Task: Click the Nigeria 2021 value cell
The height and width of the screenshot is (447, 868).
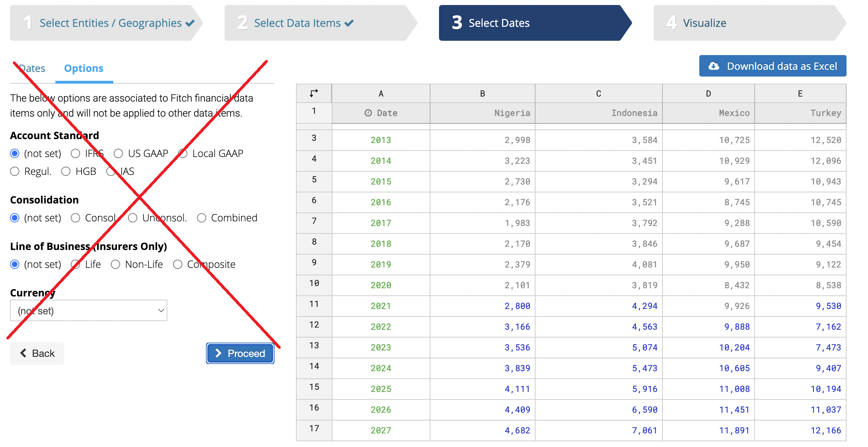Action: point(517,306)
